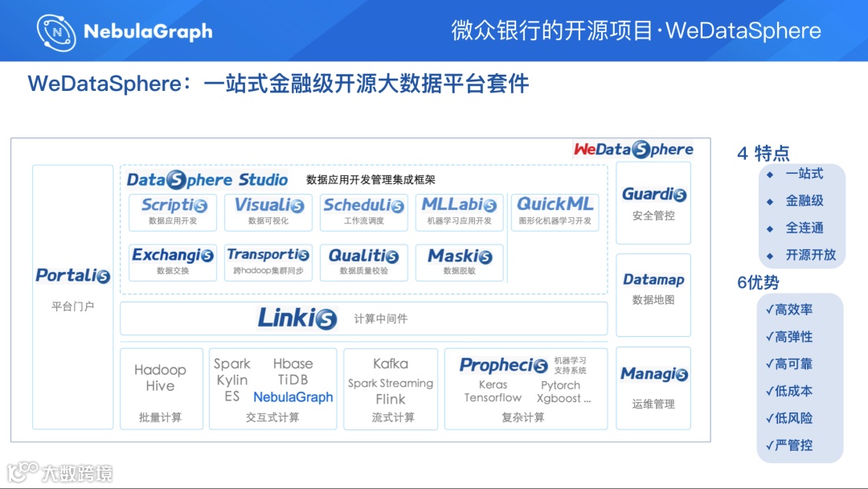868x489 pixels.
Task: Click the TiDB text
Action: click(x=293, y=380)
